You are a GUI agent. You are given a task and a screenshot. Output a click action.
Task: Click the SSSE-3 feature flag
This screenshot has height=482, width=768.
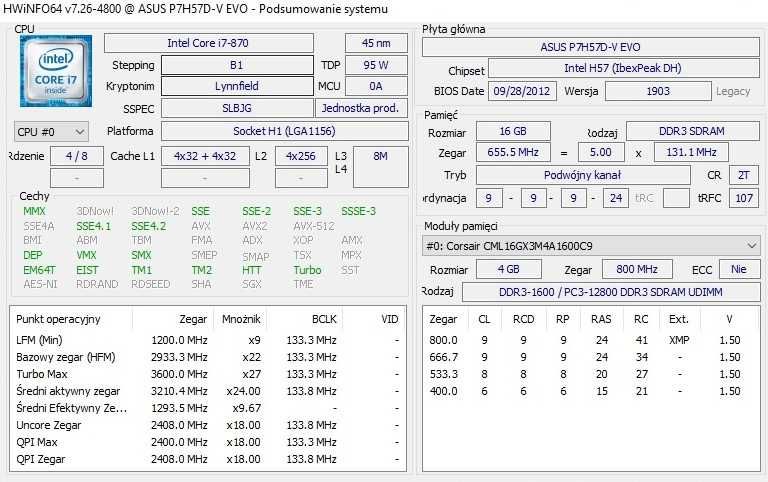pos(359,211)
